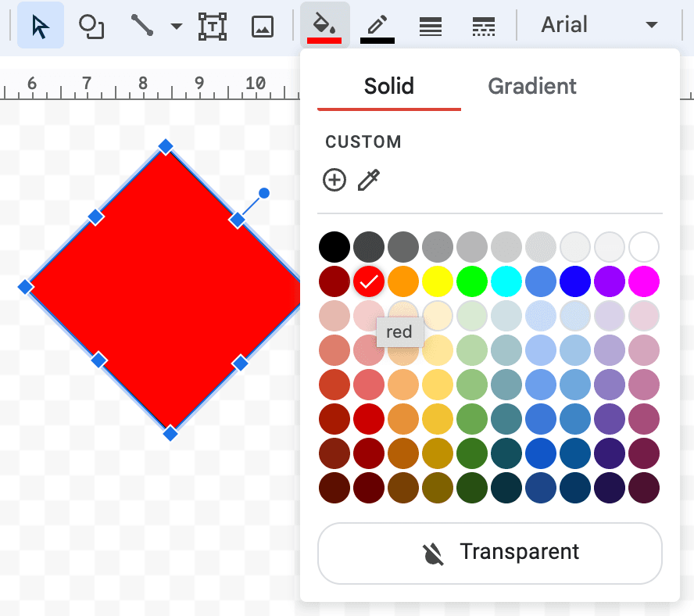
Task: Open the Arial font dropdown
Action: pos(599,25)
